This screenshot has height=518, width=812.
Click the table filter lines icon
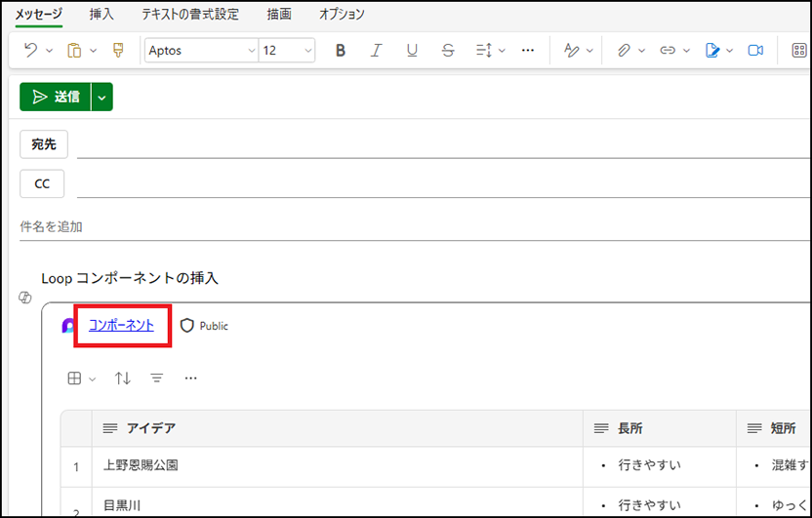click(x=157, y=379)
